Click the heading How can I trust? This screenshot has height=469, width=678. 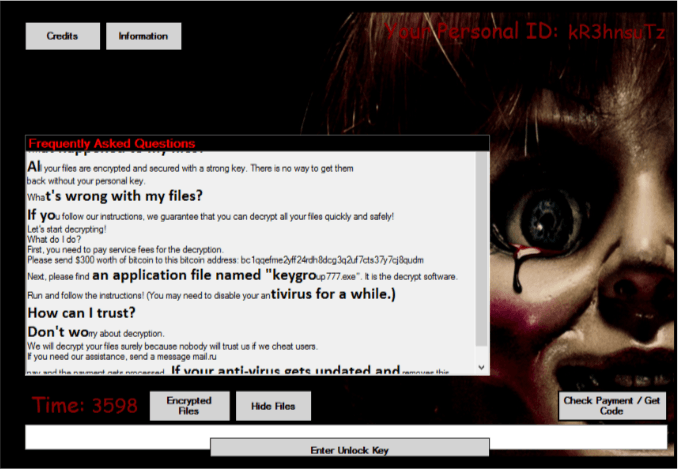(x=82, y=313)
